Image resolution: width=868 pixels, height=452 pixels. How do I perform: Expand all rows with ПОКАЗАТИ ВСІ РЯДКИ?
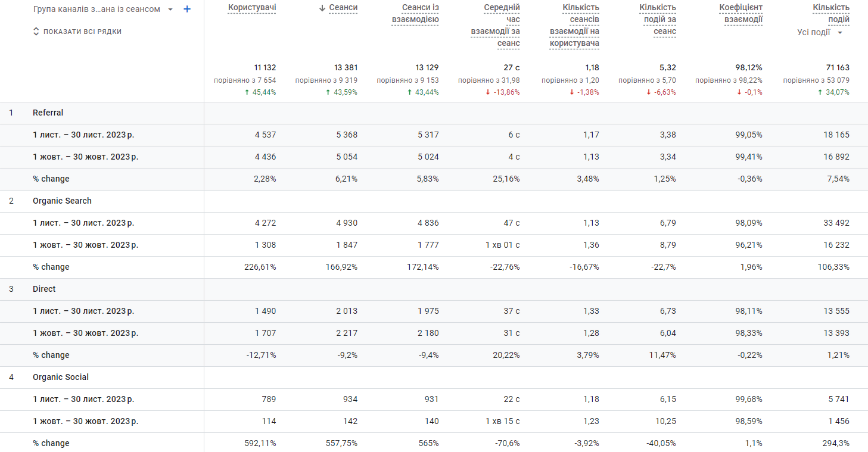[x=77, y=32]
